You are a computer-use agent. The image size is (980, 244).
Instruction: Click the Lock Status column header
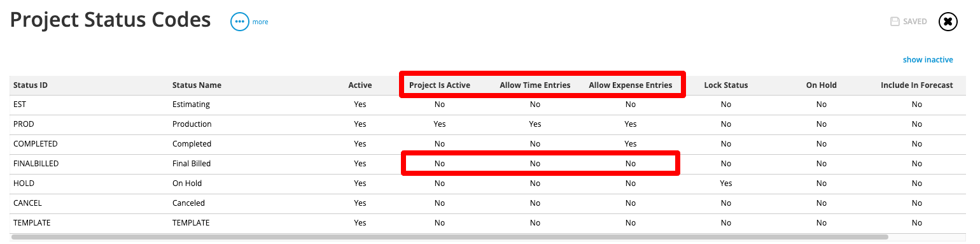[x=726, y=85]
